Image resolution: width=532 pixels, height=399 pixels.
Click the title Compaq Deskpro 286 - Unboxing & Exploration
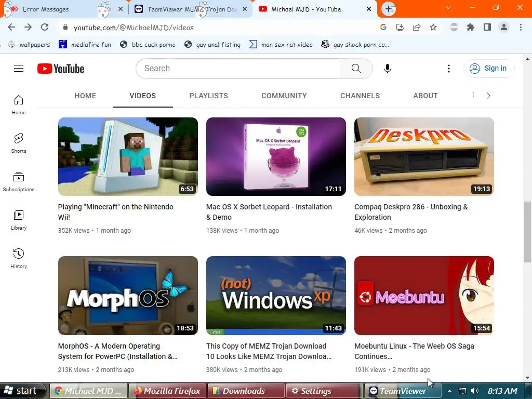coord(411,212)
